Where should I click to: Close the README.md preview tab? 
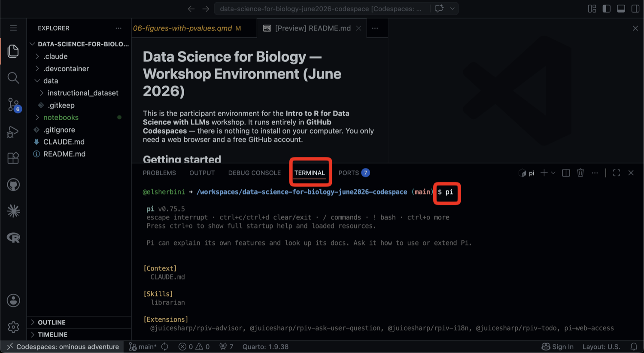point(358,28)
